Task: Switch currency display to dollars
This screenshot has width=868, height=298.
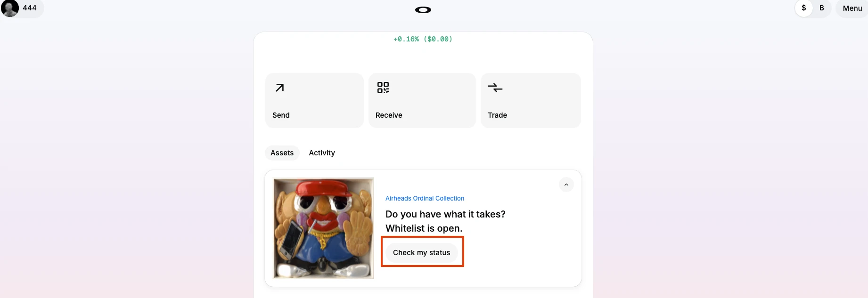Action: 804,8
